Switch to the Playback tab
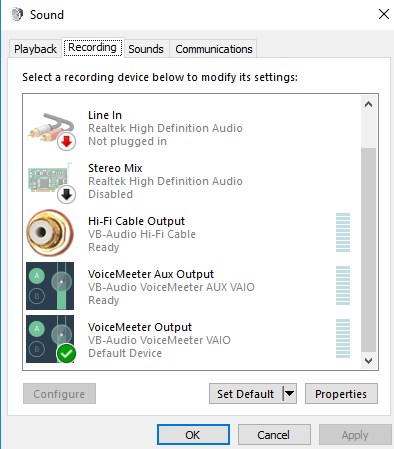Viewport: 394px width, 449px height. [x=35, y=49]
